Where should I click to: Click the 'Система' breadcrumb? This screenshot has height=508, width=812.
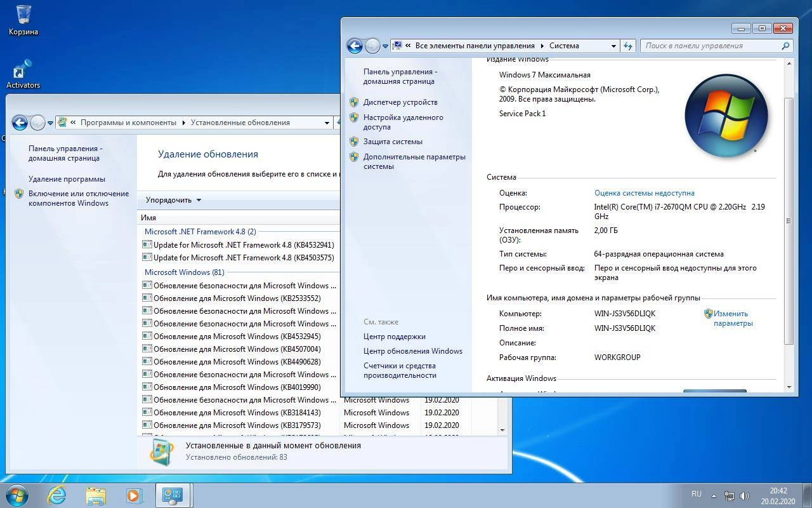[564, 46]
